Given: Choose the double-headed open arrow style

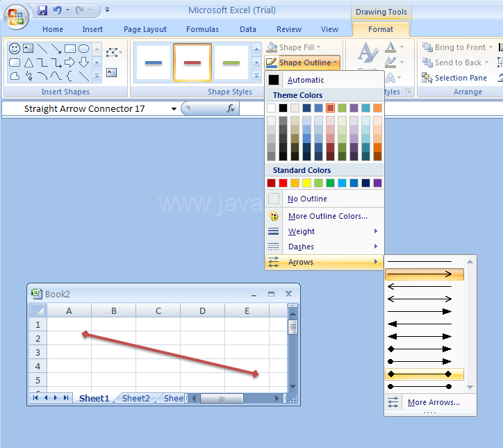Looking at the screenshot, I should click(424, 299).
